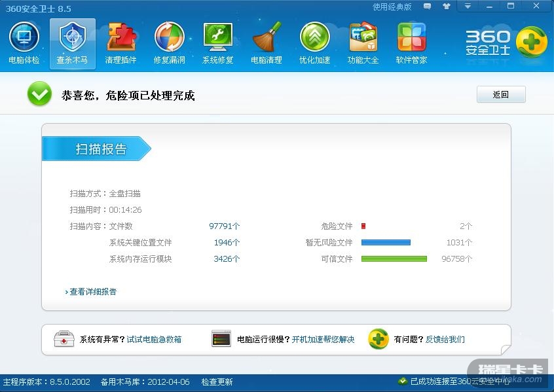Image resolution: width=554 pixels, height=392 pixels.
Task: Click the 恭喜您，危险项已处理完成 message
Action: pyautogui.click(x=128, y=96)
